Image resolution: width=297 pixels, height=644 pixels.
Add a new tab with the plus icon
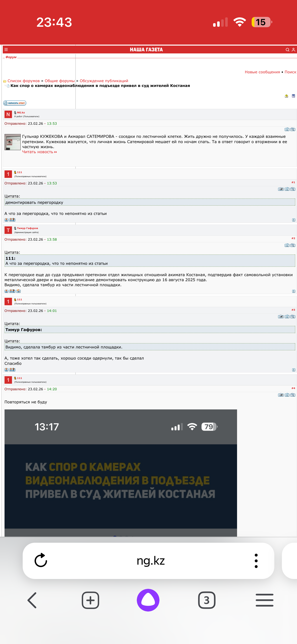90,600
